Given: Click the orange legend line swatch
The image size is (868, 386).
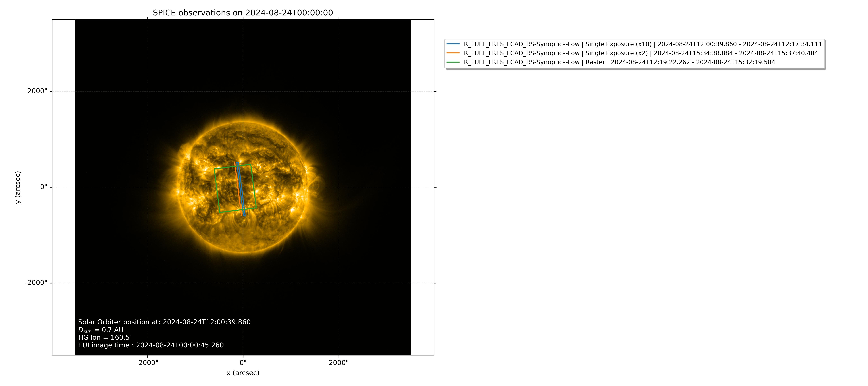Looking at the screenshot, I should [453, 53].
